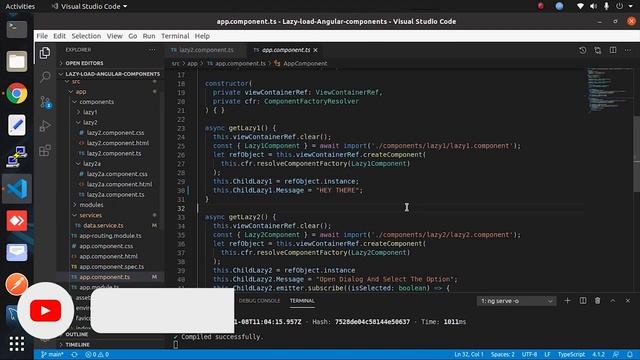Viewport: 640px width, 360px height.
Task: Click AppComponent in the breadcrumb
Action: [x=305, y=64]
